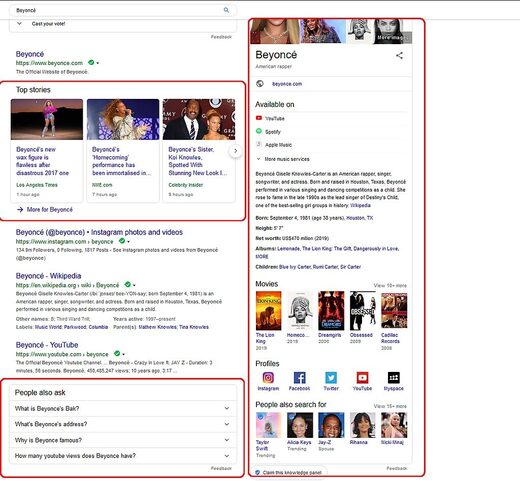Click More for Beyoncé link
520x481 pixels.
click(50, 209)
